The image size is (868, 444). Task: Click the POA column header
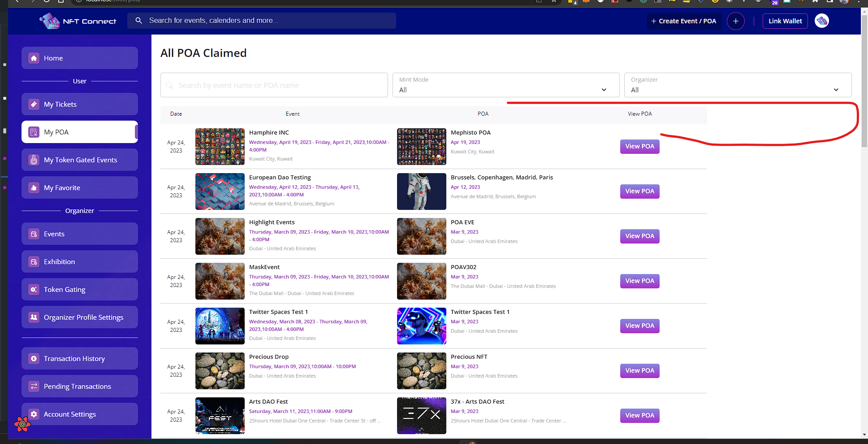[483, 114]
